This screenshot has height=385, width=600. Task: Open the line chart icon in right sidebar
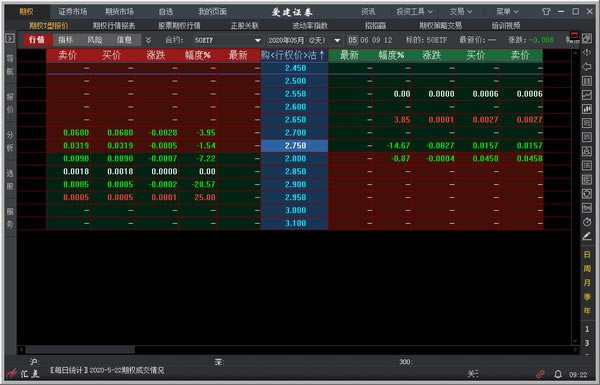[587, 95]
